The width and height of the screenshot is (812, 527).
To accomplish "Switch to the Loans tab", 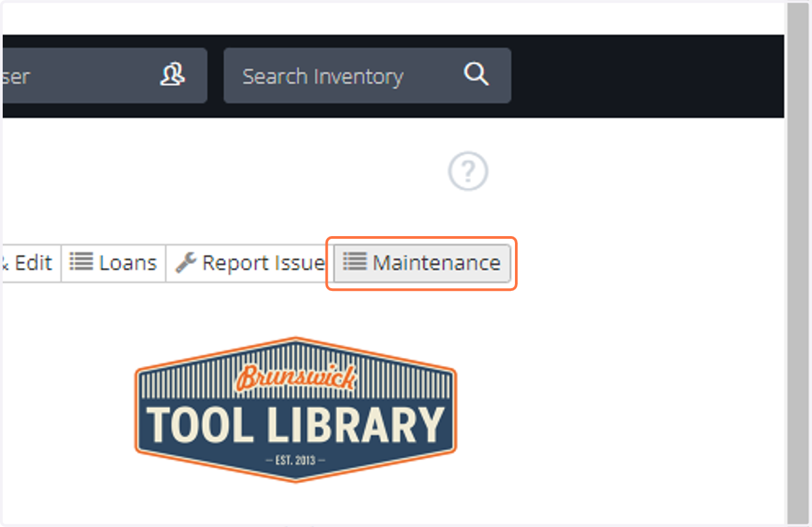I will coord(114,263).
